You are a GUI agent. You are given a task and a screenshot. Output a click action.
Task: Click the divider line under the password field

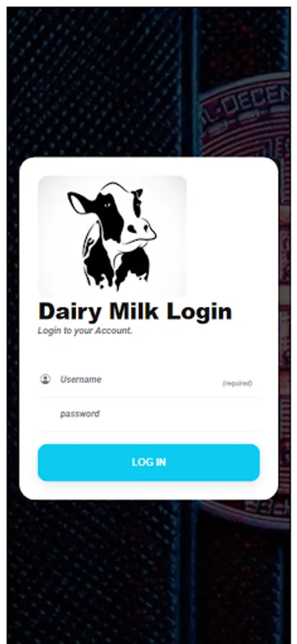[149, 431]
